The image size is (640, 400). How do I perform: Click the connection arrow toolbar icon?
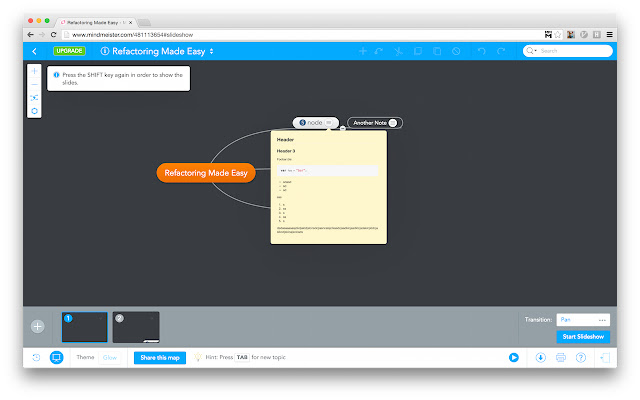[x=379, y=51]
